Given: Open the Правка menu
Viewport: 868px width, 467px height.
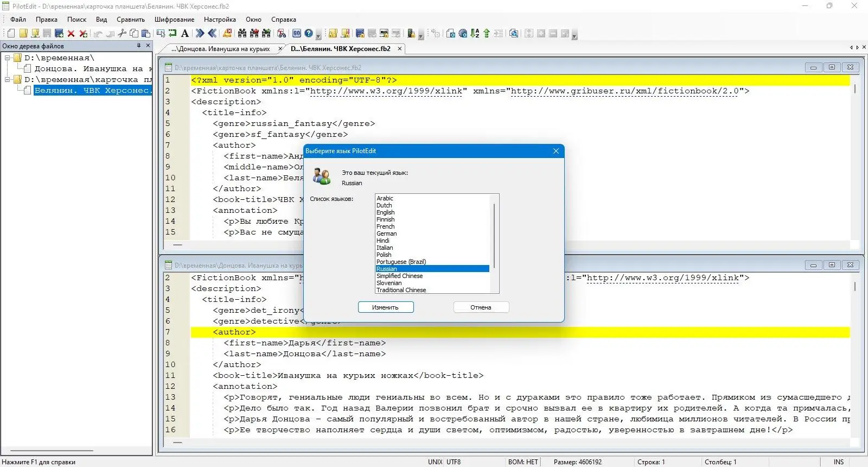Looking at the screenshot, I should [47, 20].
